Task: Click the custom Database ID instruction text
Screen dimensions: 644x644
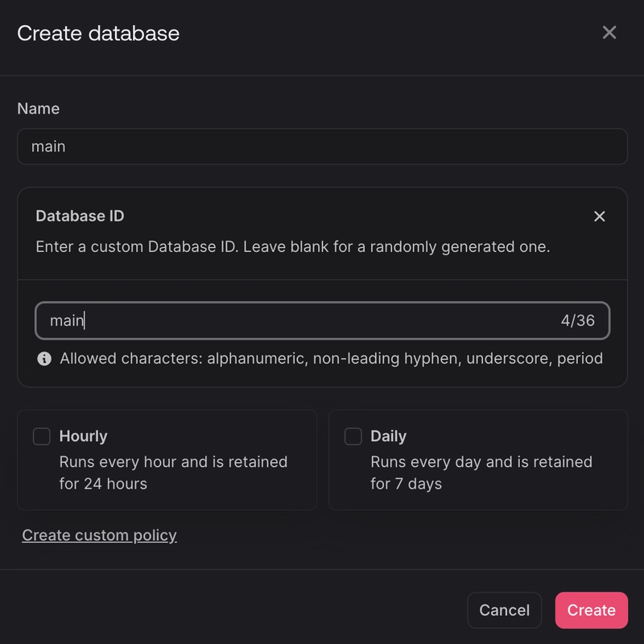Action: click(293, 246)
